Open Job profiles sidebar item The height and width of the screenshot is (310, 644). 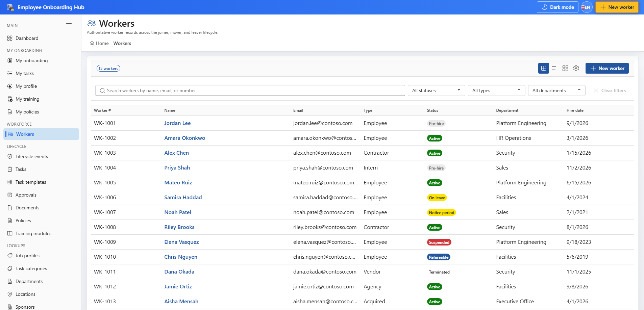(41, 256)
